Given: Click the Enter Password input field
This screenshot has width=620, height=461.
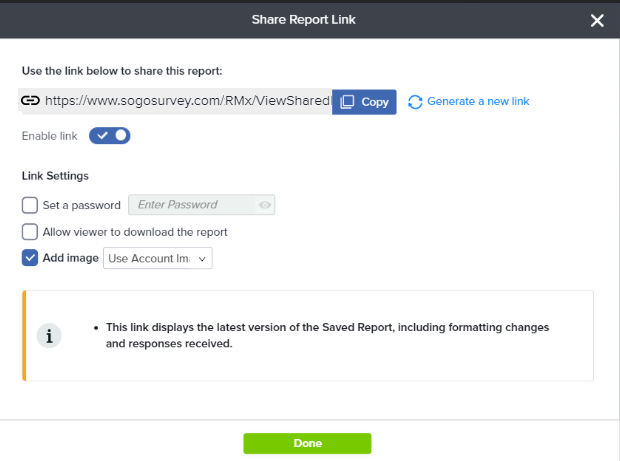Looking at the screenshot, I should [x=190, y=205].
